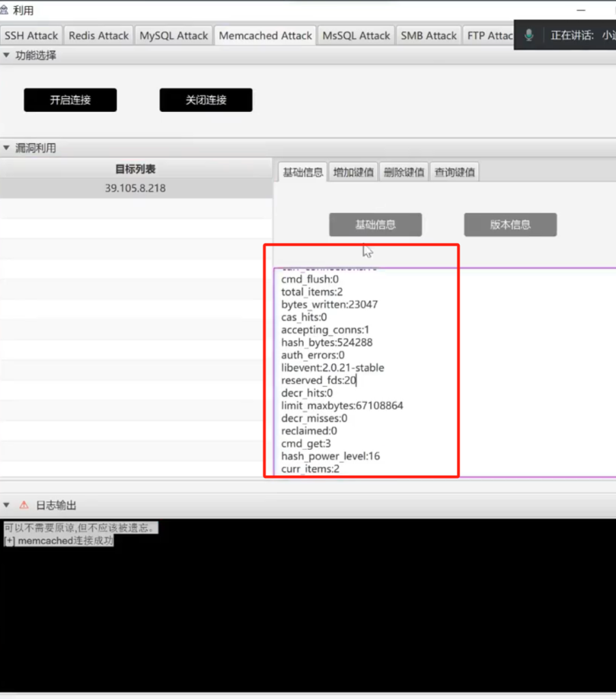Click the decr_hits:0 line
The height and width of the screenshot is (699, 616).
click(307, 393)
